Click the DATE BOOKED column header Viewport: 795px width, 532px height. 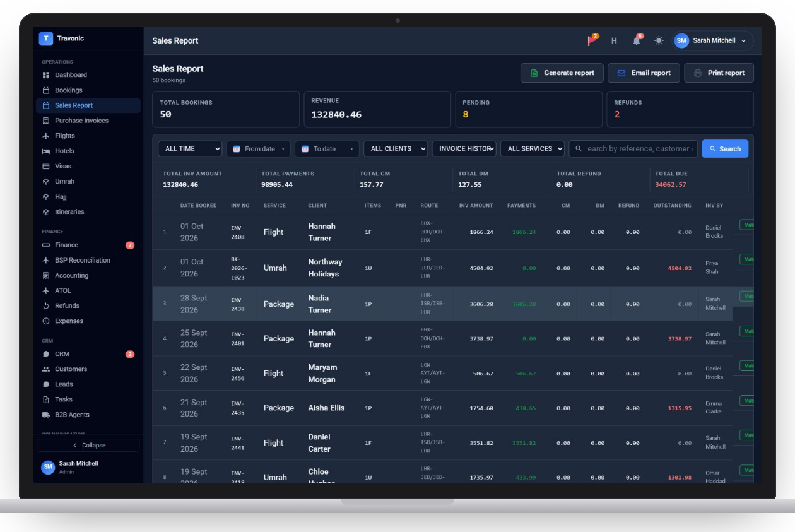tap(198, 206)
